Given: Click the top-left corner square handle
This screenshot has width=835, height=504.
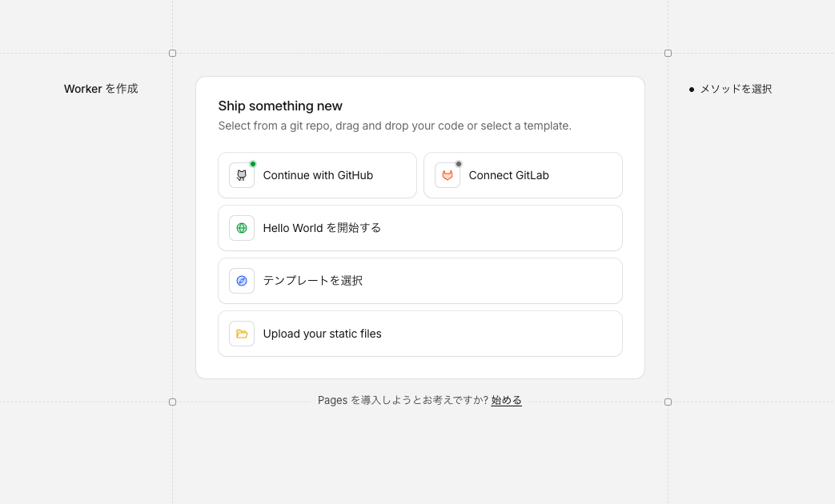Looking at the screenshot, I should pos(172,54).
